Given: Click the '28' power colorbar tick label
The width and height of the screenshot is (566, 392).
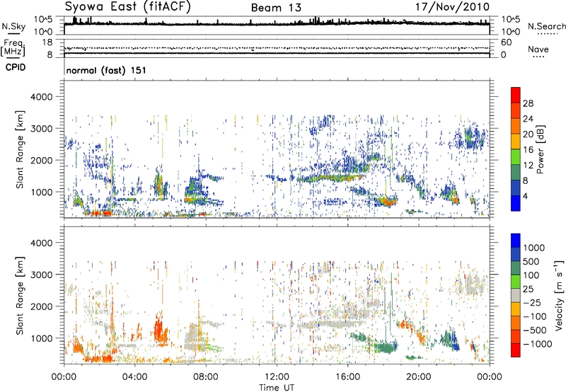Looking at the screenshot, I should (528, 103).
